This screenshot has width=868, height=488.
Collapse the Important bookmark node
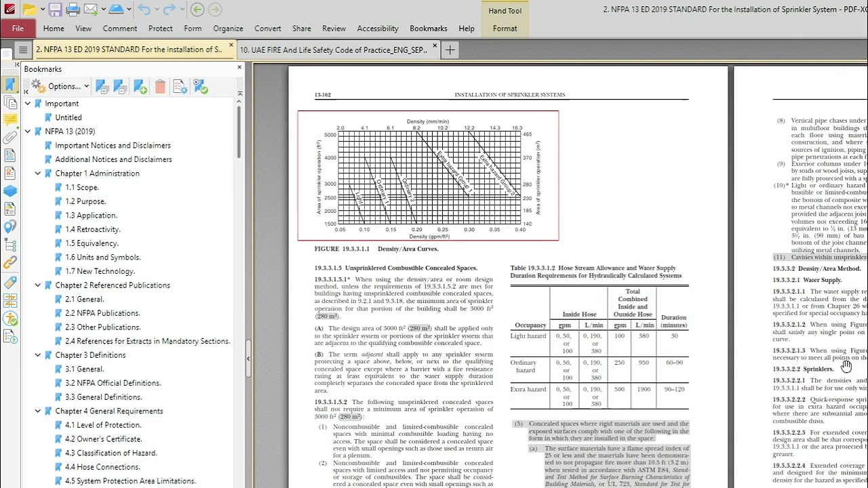click(28, 104)
